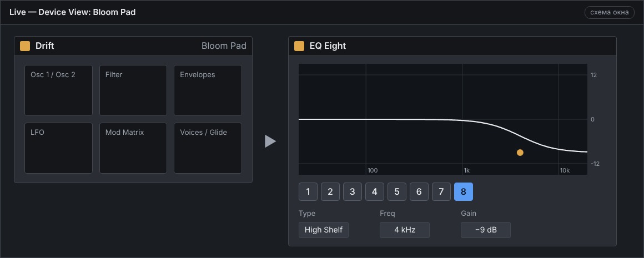Select EQ band 4
The height and width of the screenshot is (258, 644).
click(375, 191)
